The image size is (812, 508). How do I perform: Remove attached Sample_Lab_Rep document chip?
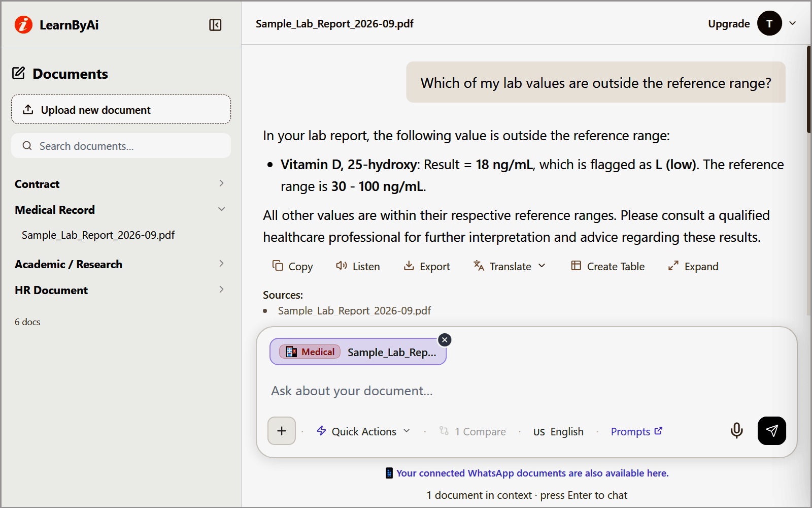click(445, 340)
